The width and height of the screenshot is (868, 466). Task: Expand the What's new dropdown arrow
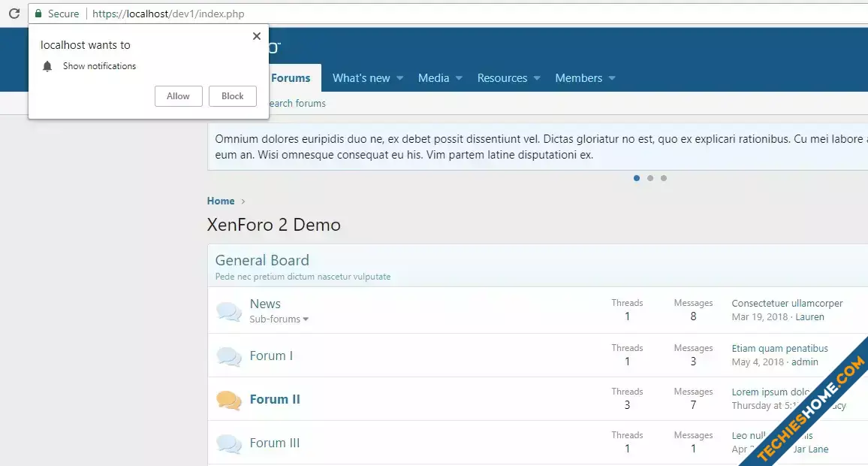point(399,78)
